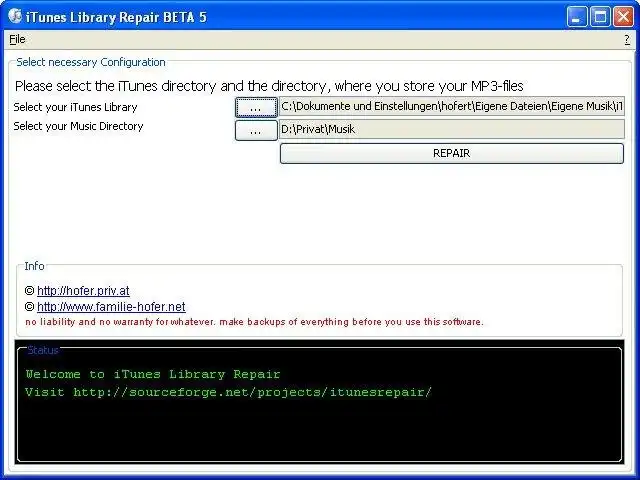This screenshot has height=480, width=640.
Task: Click the iTunes Library Repair title bar icon
Action: click(15, 16)
